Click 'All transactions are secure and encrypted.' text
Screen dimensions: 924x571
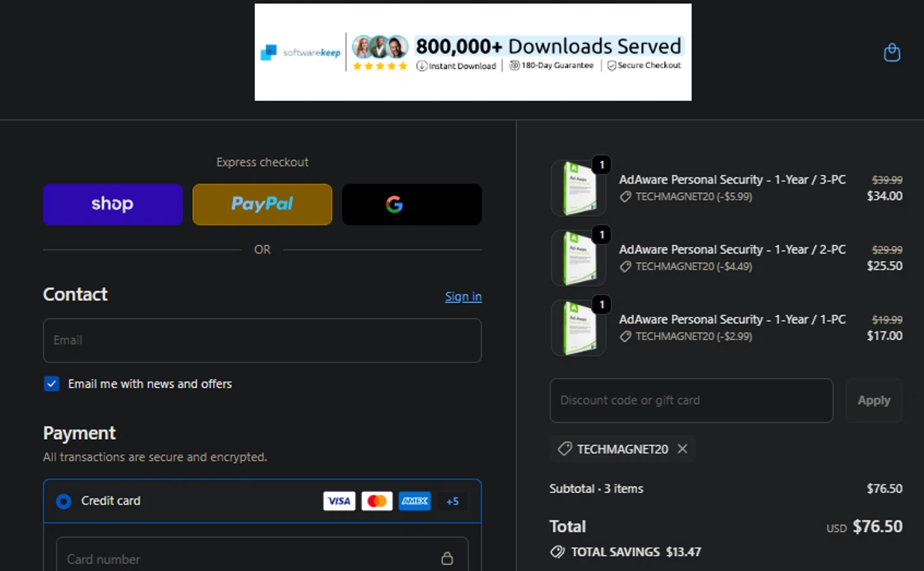point(155,457)
